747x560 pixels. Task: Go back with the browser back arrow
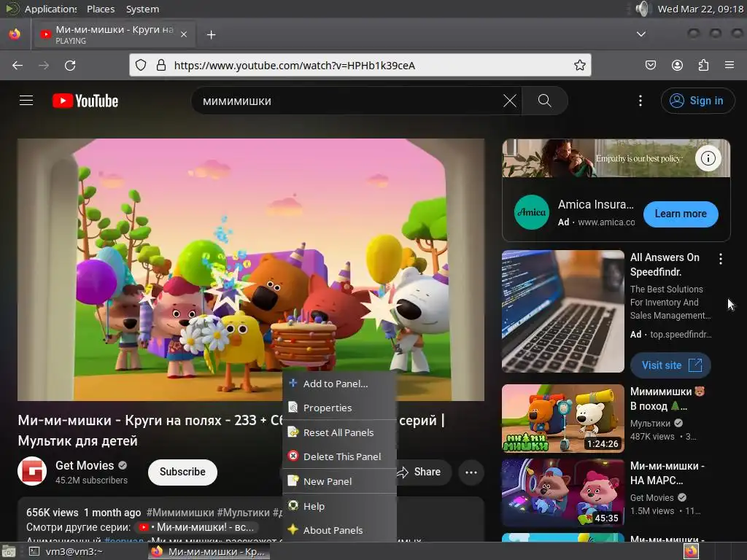(18, 65)
